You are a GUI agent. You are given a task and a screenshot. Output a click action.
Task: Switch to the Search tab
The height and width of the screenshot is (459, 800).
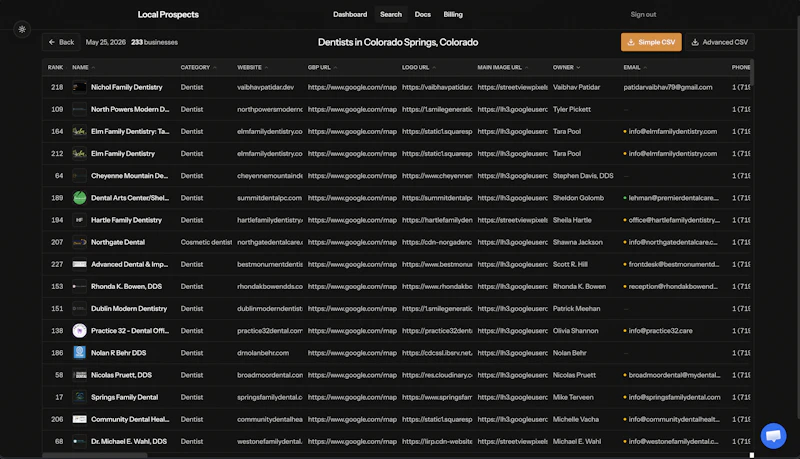tap(391, 14)
